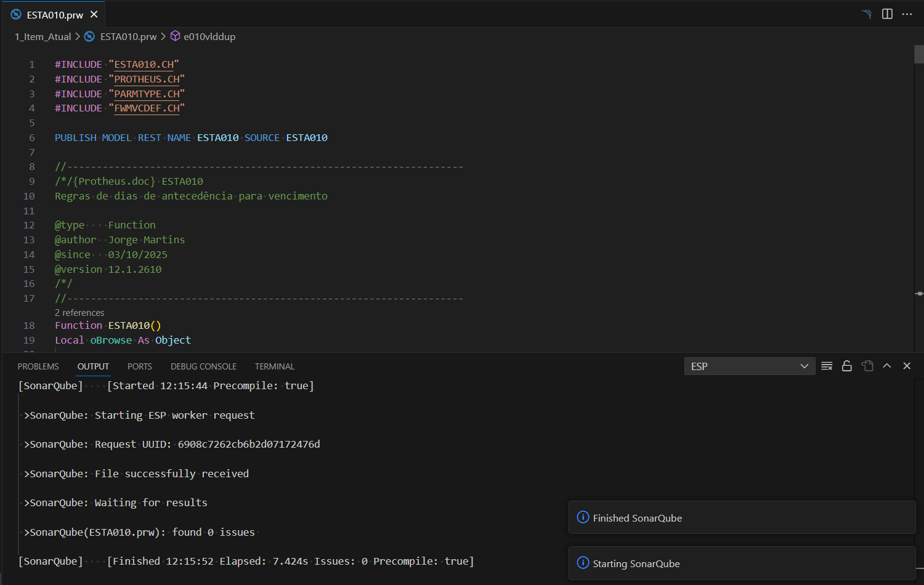Open output log in editor
Screen dimensions: 924x585
[x=867, y=366]
